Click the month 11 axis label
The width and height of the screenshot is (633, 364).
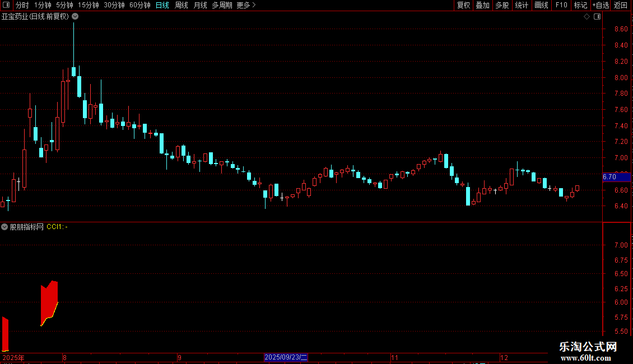(394, 357)
